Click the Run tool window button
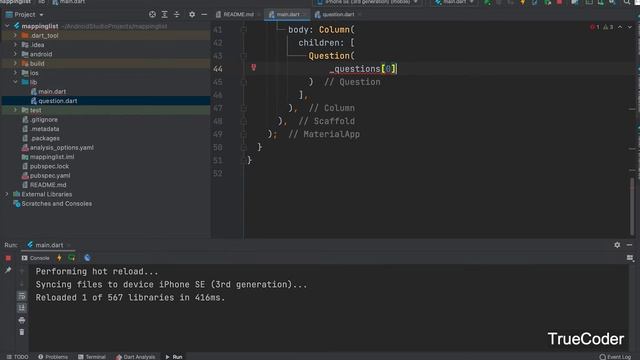 [174, 357]
